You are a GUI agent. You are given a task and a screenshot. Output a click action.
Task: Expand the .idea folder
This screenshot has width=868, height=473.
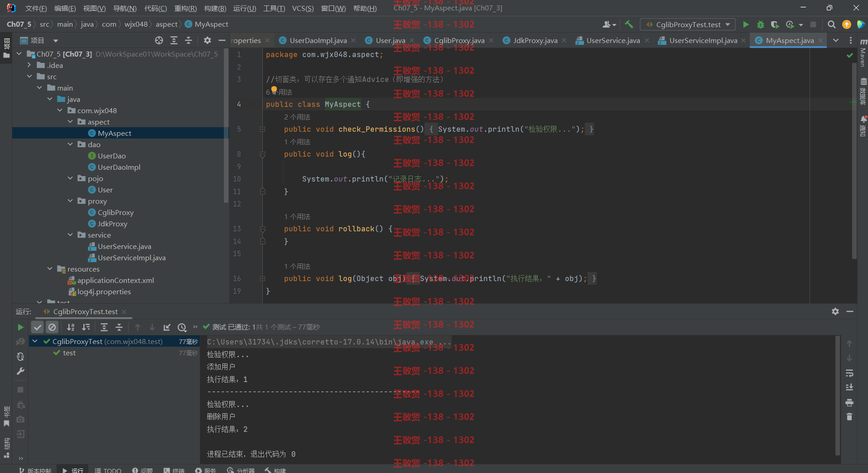pyautogui.click(x=29, y=65)
